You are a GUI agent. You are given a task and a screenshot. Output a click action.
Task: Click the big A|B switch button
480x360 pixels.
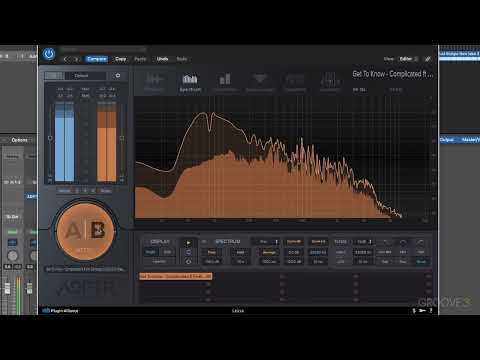tap(86, 231)
